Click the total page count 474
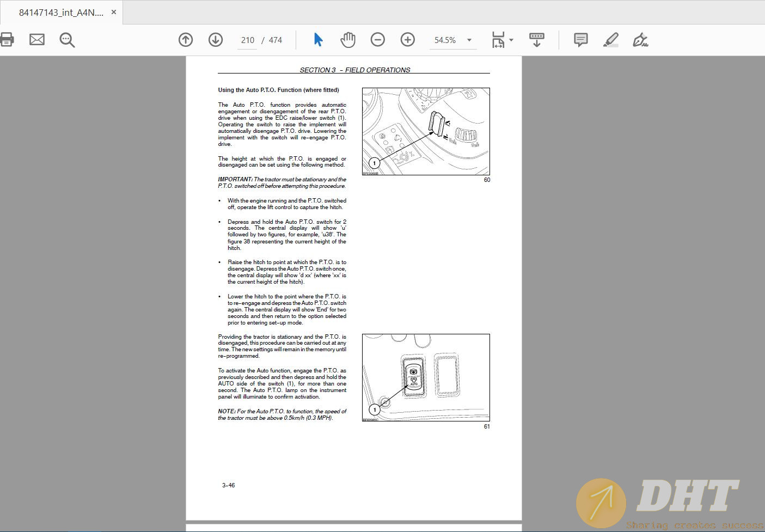This screenshot has width=765, height=532. point(276,40)
